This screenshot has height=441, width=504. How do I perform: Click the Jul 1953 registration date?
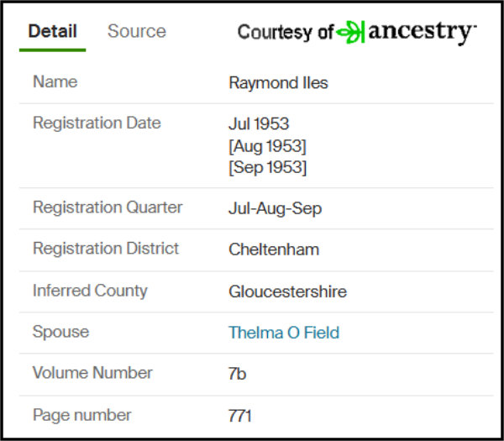pos(259,123)
